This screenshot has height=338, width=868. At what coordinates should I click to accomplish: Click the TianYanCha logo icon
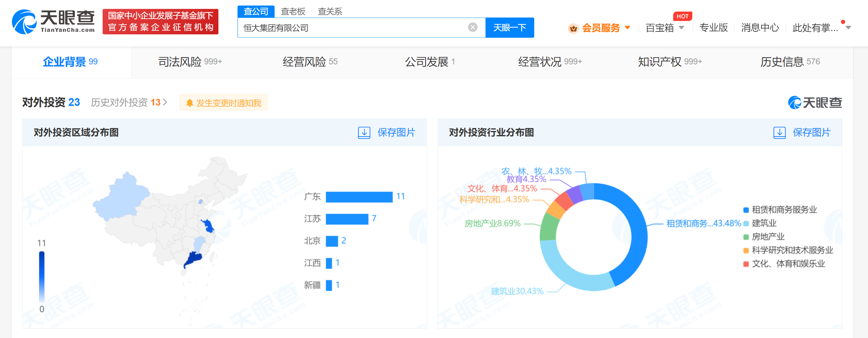pos(24,22)
